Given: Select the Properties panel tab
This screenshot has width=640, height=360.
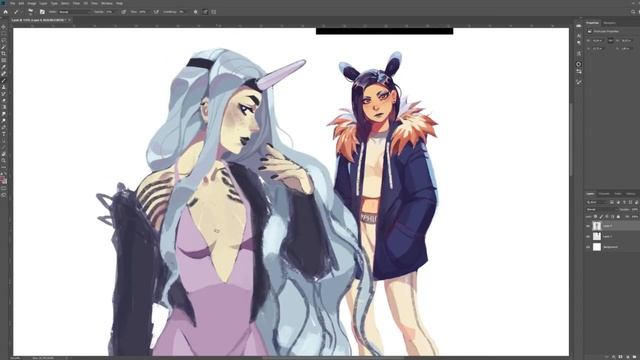Looking at the screenshot, I should [x=592, y=23].
